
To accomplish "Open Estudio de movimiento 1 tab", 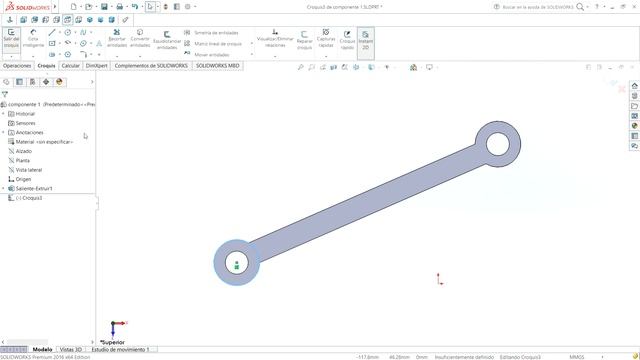I will tap(121, 350).
